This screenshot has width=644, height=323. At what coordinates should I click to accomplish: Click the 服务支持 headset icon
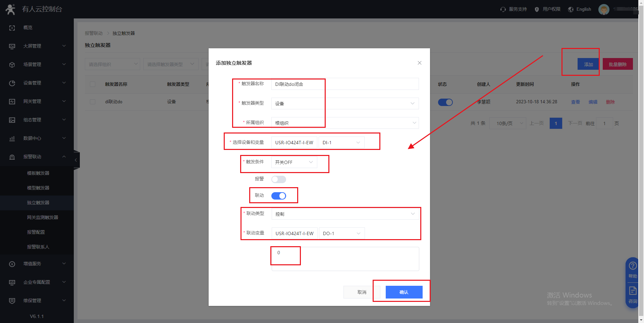tap(503, 9)
